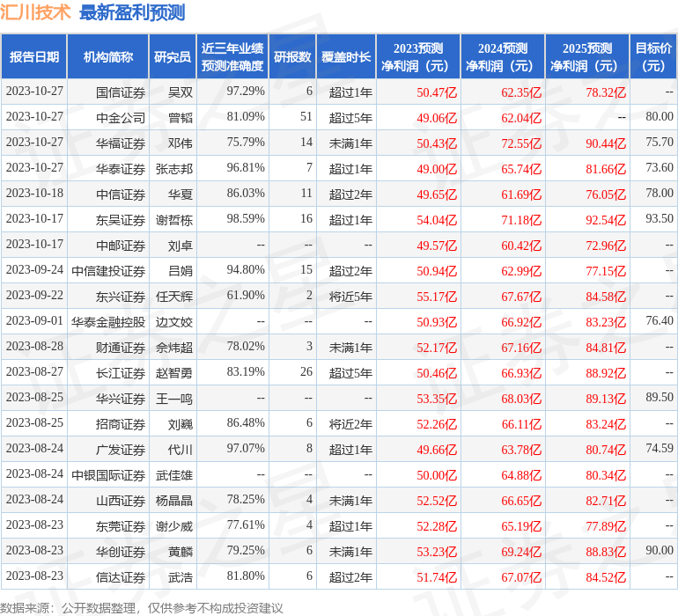
Task: Click accuracy value 97.29%
Action: 246,92
